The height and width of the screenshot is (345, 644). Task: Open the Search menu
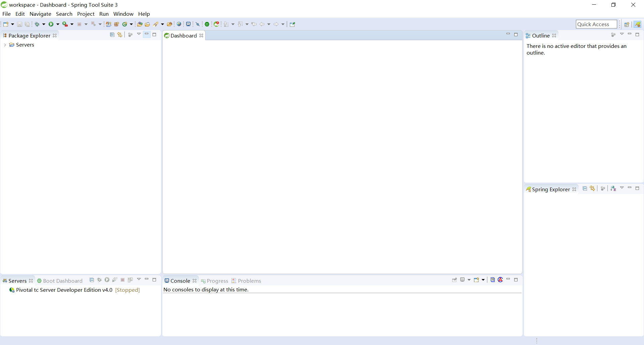pos(64,14)
